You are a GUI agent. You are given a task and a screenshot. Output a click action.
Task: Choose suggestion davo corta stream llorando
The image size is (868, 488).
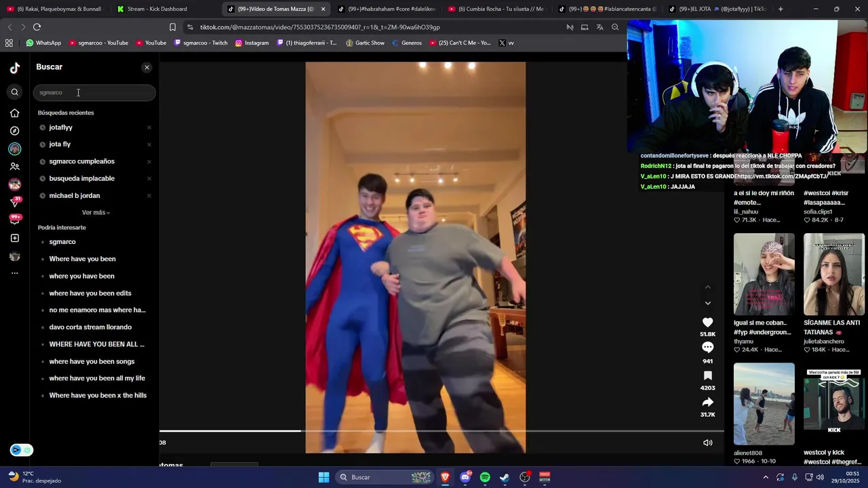[90, 327]
